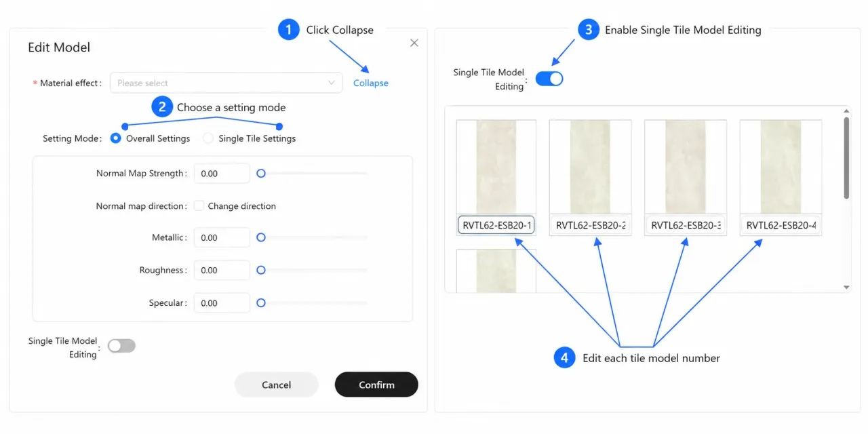Open the Material effect dropdown
The width and height of the screenshot is (868, 434).
(226, 83)
